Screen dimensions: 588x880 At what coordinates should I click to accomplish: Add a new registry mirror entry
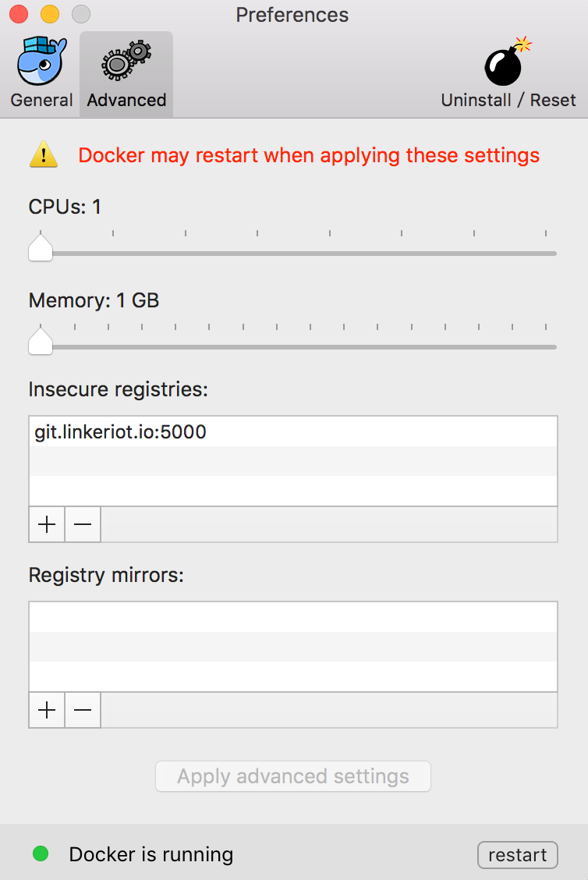point(47,710)
